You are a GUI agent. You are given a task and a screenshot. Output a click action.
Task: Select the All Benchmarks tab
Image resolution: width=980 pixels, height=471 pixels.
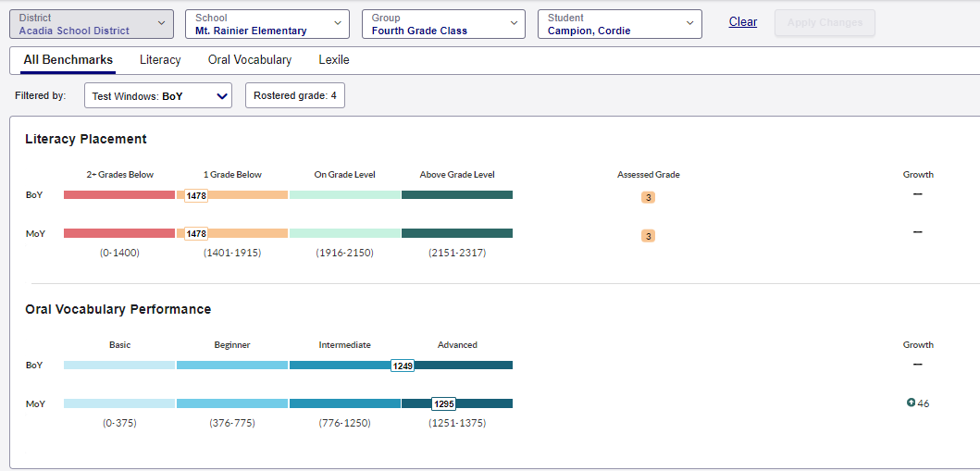tap(68, 60)
